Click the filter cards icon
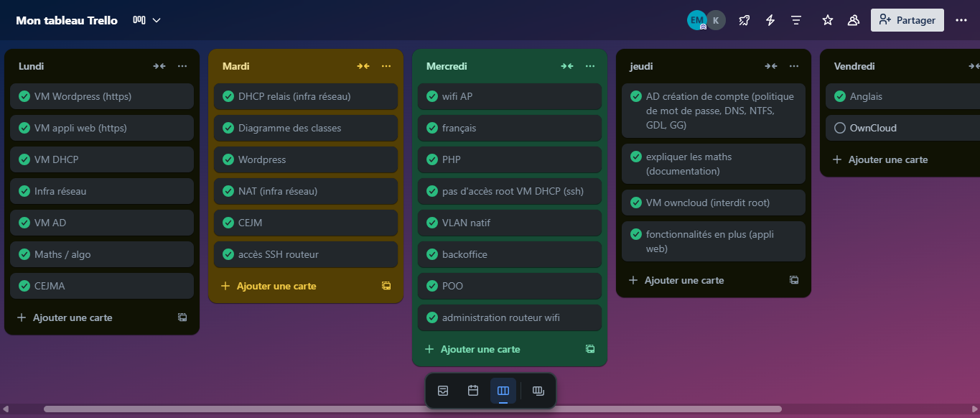 796,20
